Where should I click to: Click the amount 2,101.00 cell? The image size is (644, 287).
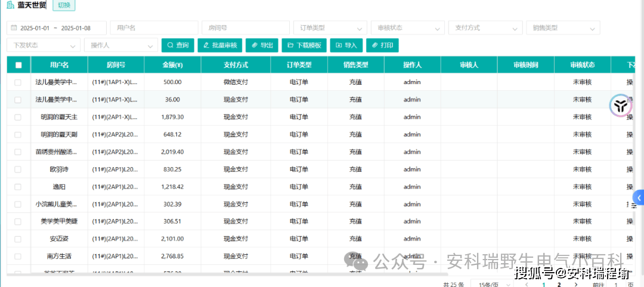pyautogui.click(x=172, y=239)
